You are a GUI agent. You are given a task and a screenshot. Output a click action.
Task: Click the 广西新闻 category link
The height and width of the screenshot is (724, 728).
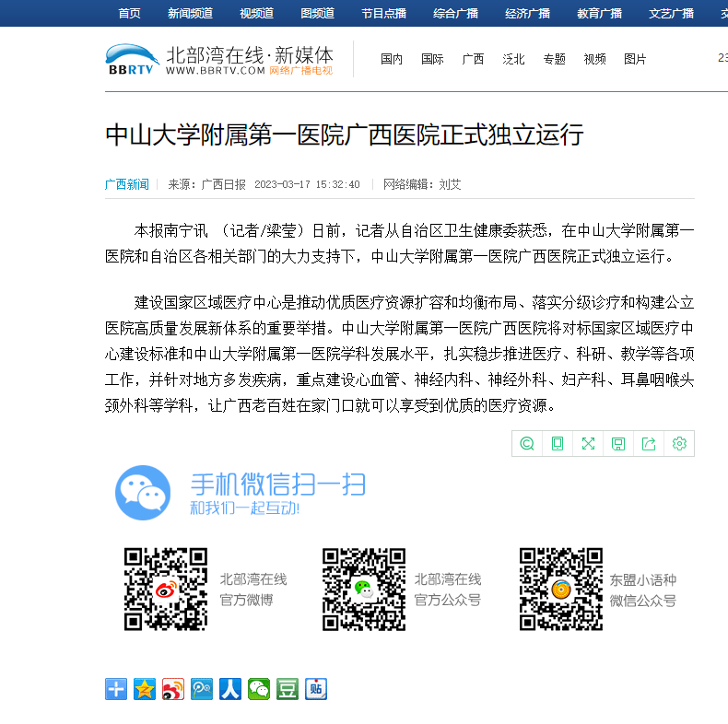tap(126, 184)
